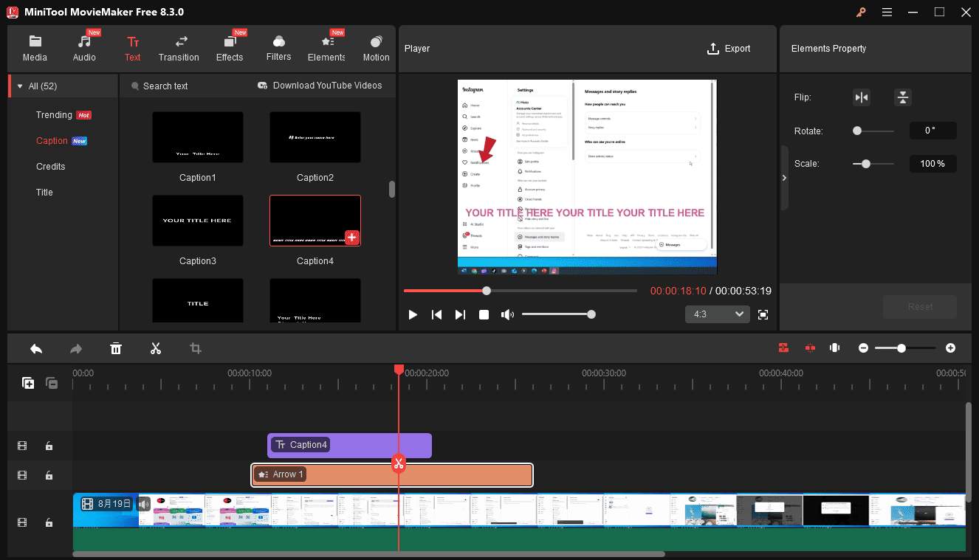
Task: Click the key upgrade icon
Action: pos(861,12)
